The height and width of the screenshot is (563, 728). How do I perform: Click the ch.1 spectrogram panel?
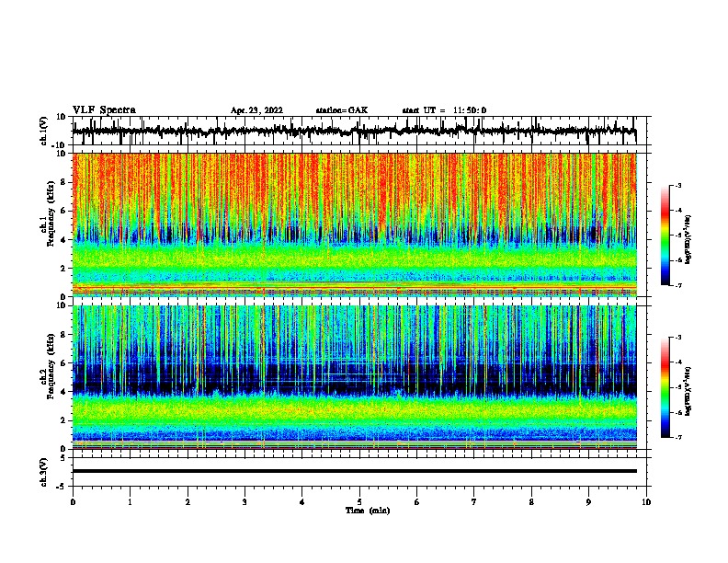coord(355,224)
